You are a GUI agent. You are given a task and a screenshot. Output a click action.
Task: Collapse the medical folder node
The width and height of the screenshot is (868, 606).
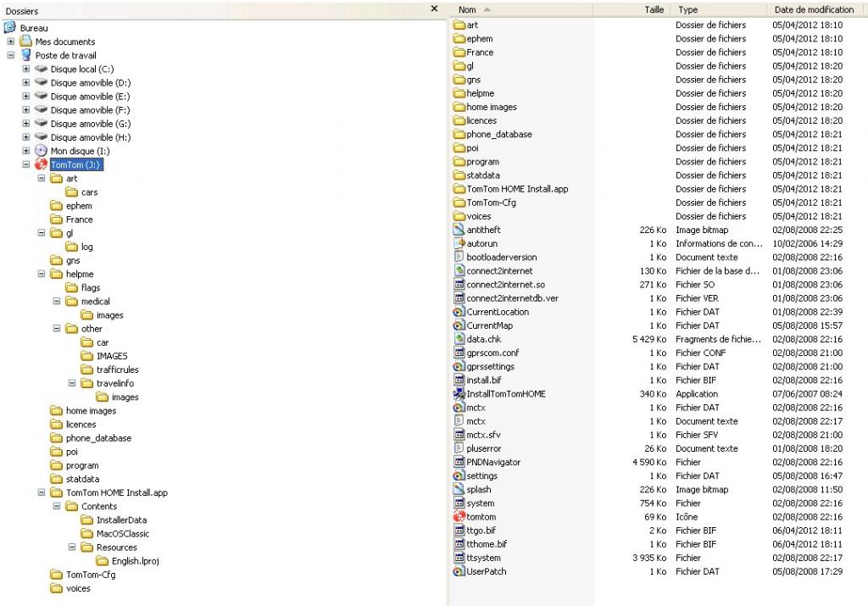coord(57,301)
